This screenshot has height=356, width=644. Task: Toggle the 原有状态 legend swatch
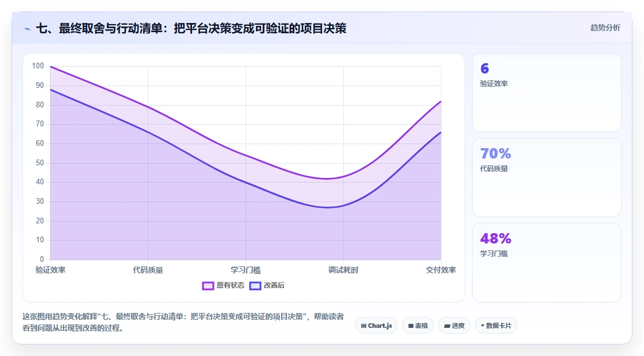[208, 286]
